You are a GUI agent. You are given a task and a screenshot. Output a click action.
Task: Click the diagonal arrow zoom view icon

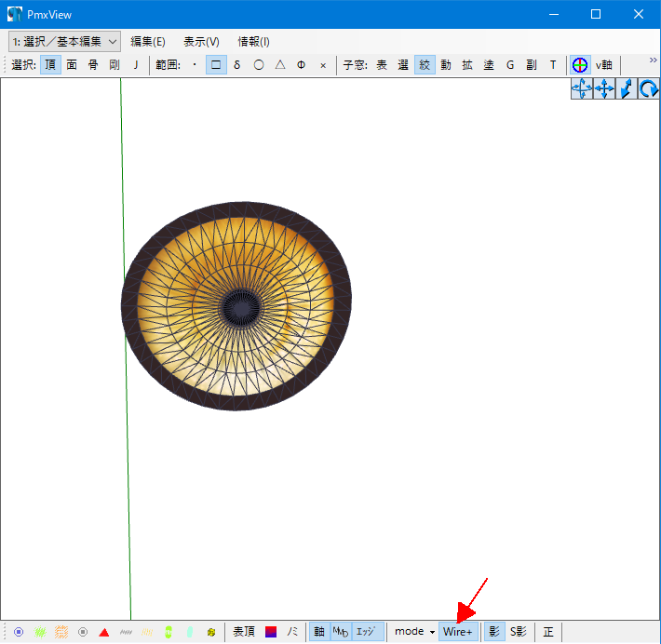[x=627, y=89]
